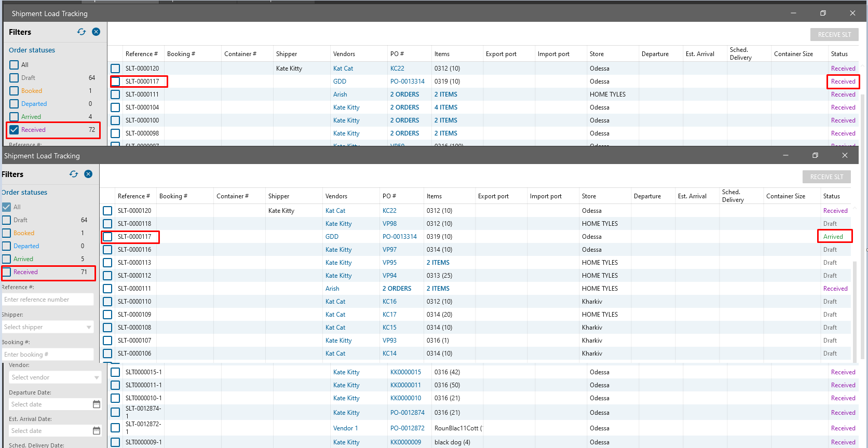Image resolution: width=868 pixels, height=448 pixels.
Task: Open the 2 ORDERS link in row SLT-0000098
Action: [x=404, y=133]
